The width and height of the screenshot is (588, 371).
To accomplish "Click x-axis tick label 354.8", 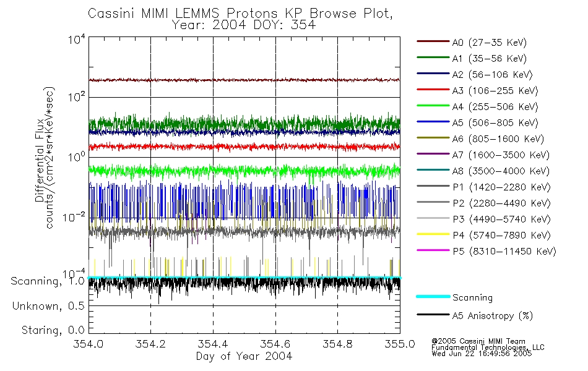I will point(337,344).
